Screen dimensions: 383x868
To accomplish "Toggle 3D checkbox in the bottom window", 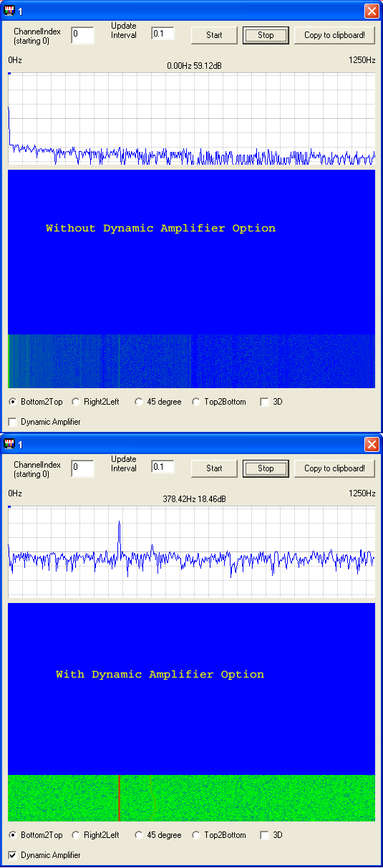I will coord(264,835).
